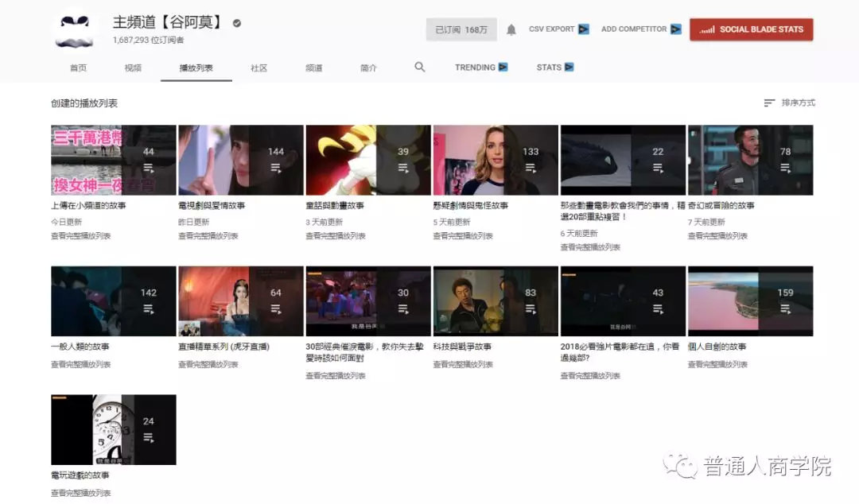View full playlist link under 電玩遊戲的故事
Viewport: 859px width, 504px height.
(80, 493)
